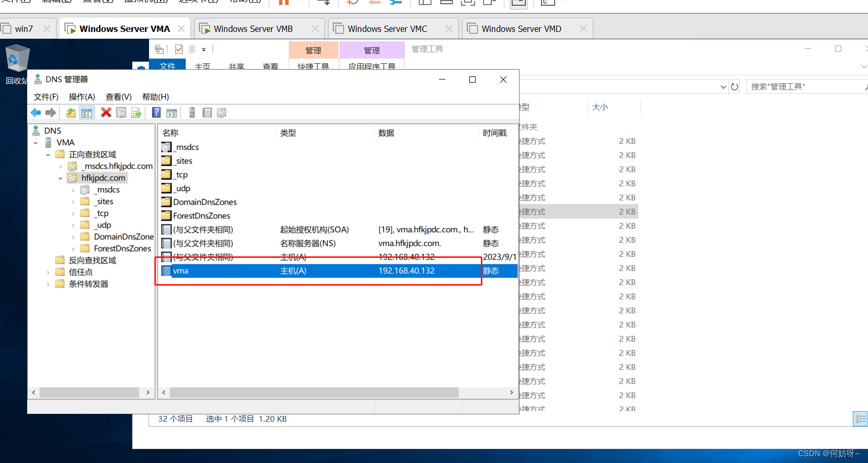Select ForestDnsZones in the records list

[x=201, y=216]
